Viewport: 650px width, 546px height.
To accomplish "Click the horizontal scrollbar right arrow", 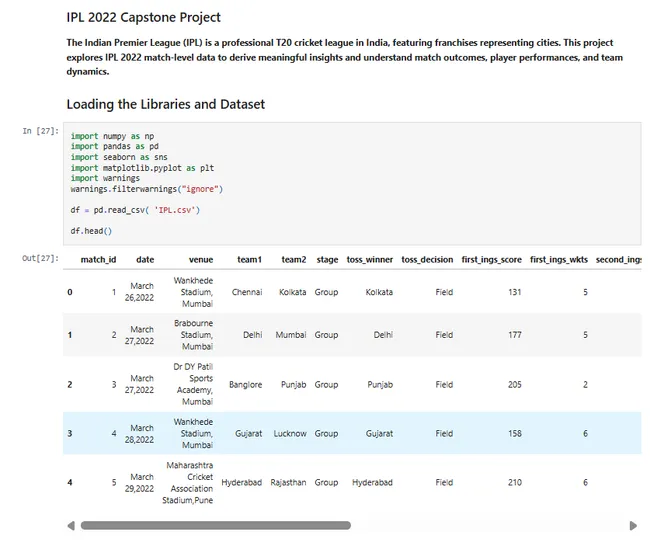I will (x=633, y=526).
